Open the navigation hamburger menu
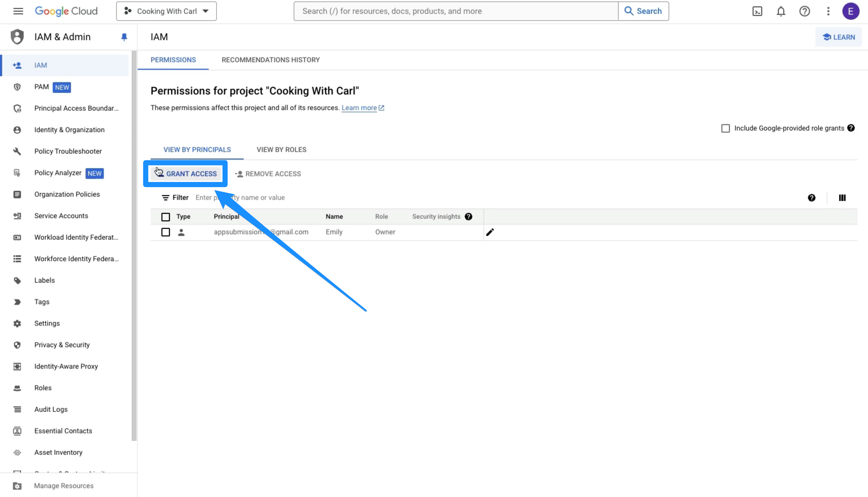 coord(17,11)
